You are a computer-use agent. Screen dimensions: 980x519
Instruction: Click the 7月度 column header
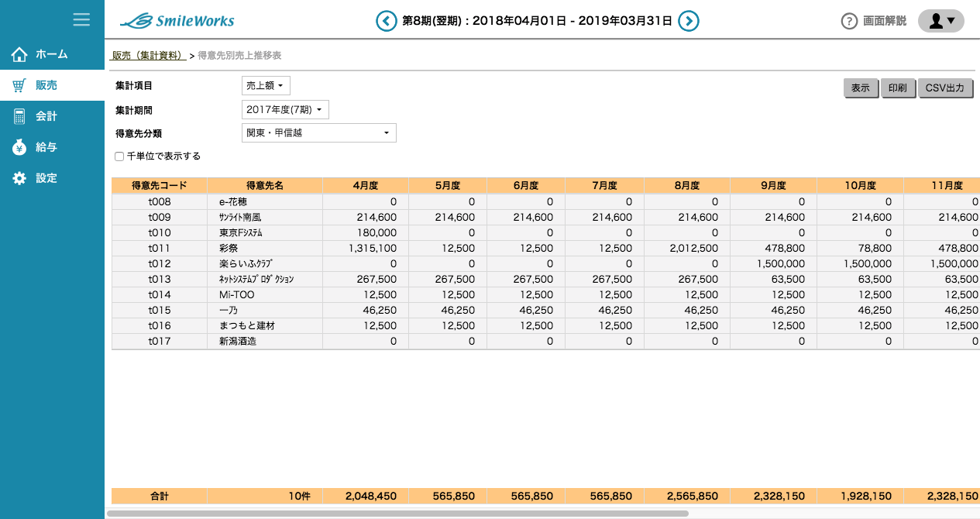click(603, 186)
